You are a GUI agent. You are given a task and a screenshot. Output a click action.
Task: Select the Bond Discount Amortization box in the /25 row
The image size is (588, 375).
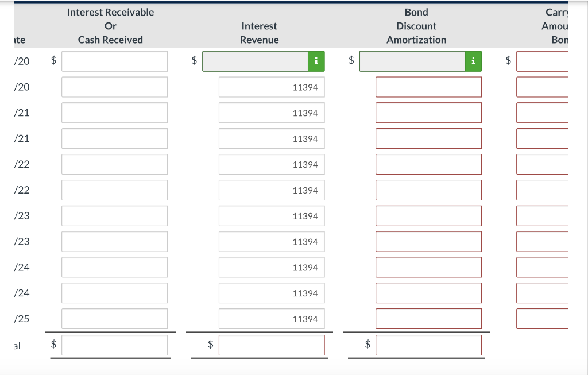pyautogui.click(x=428, y=319)
